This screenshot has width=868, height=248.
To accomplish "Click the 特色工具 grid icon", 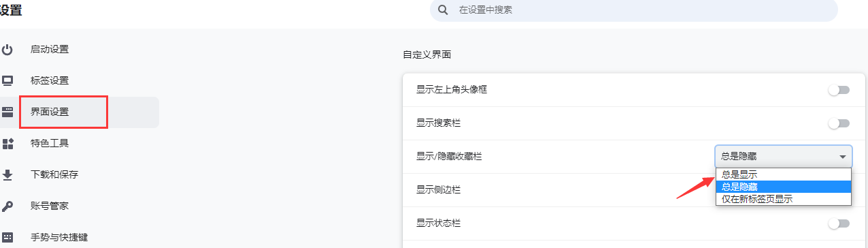I will [7, 144].
